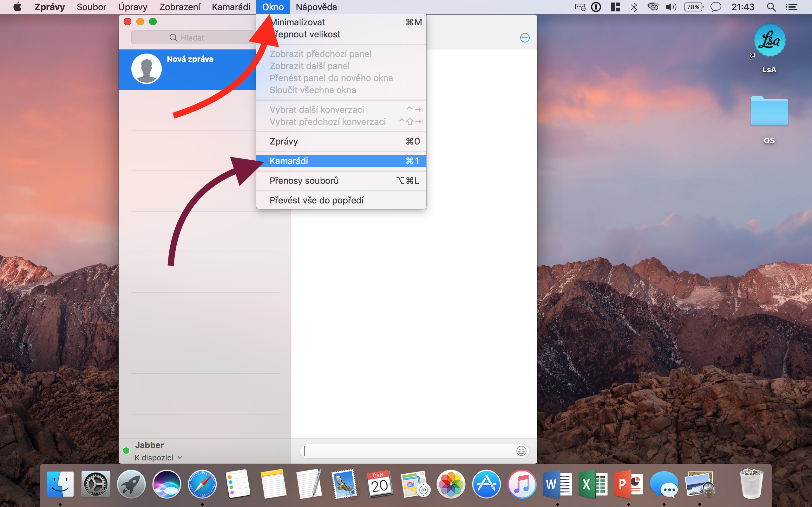Open Safari from the dock
The height and width of the screenshot is (507, 812).
click(202, 484)
